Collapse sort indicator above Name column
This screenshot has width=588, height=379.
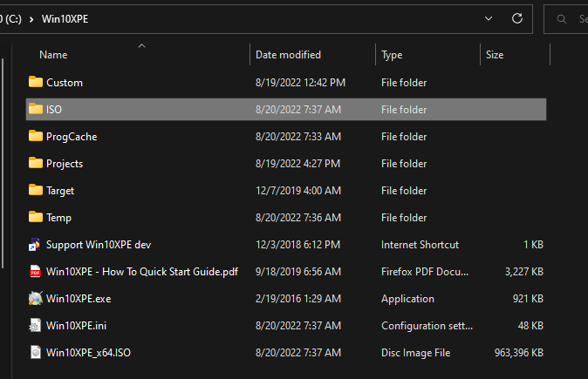tap(141, 45)
